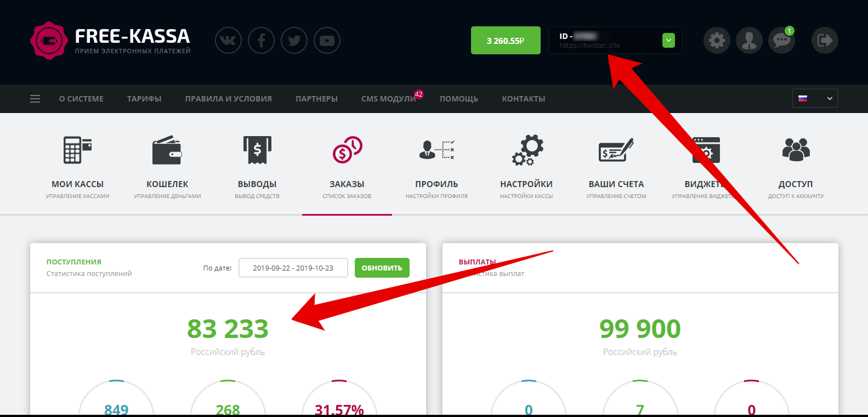Viewport: 868px width, 417px height.
Task: Click the green balance 3 260.55 button
Action: point(506,41)
